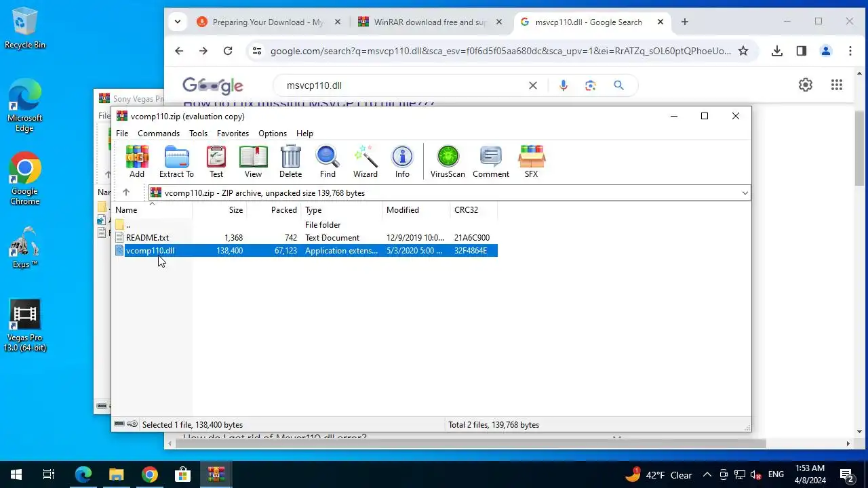This screenshot has height=488, width=868.
Task: Click WinRAR taskbar icon
Action: 216,474
